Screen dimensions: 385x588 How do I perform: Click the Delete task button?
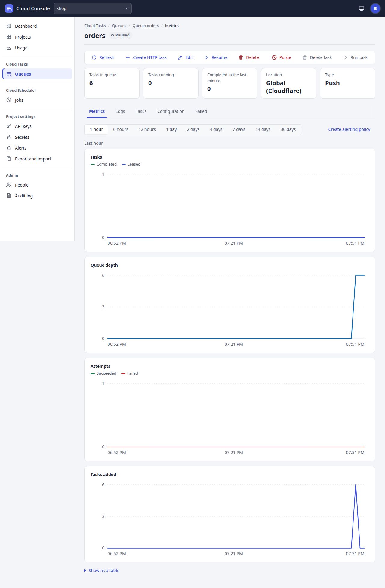(317, 57)
